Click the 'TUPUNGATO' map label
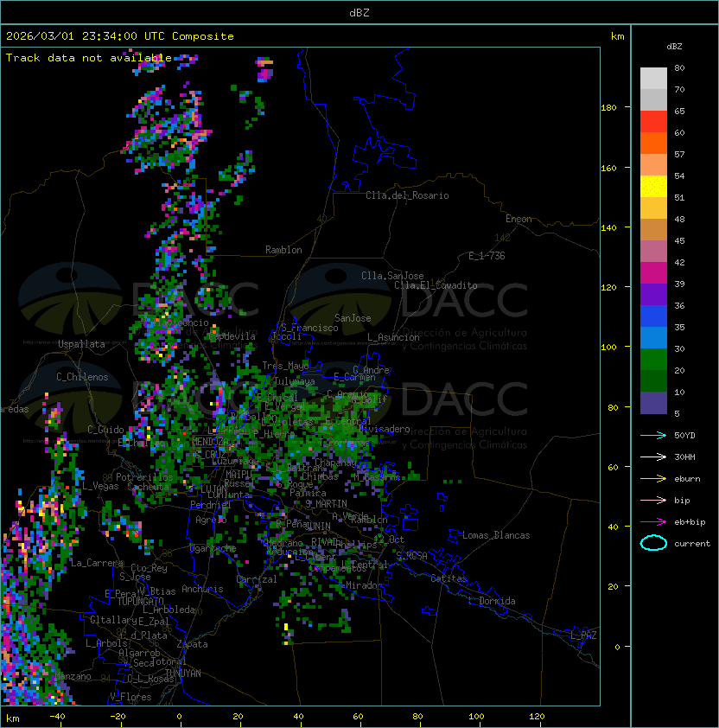 141,602
